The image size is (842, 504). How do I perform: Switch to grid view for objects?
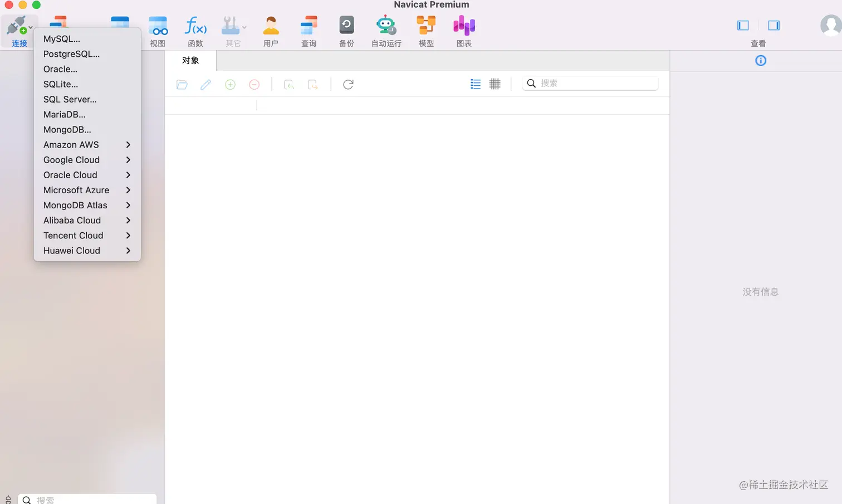point(495,84)
